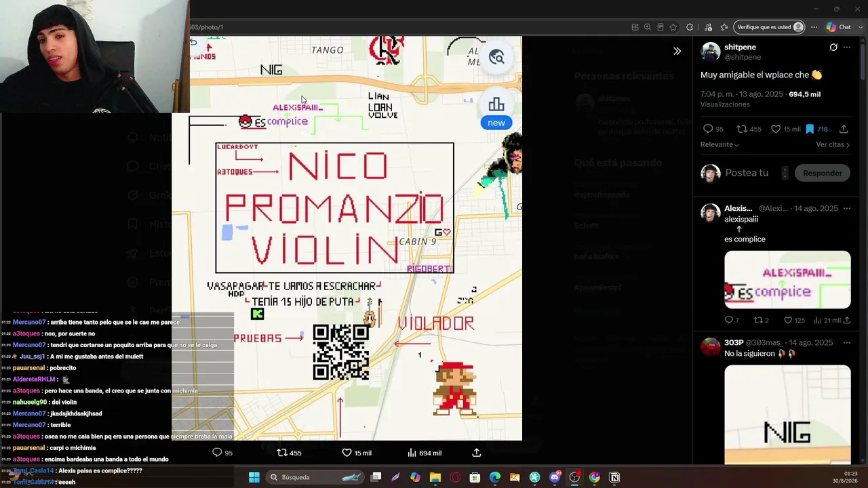The height and width of the screenshot is (488, 868).
Task: Click the '694,5 mil' Visualizaciones count
Action: [x=805, y=94]
